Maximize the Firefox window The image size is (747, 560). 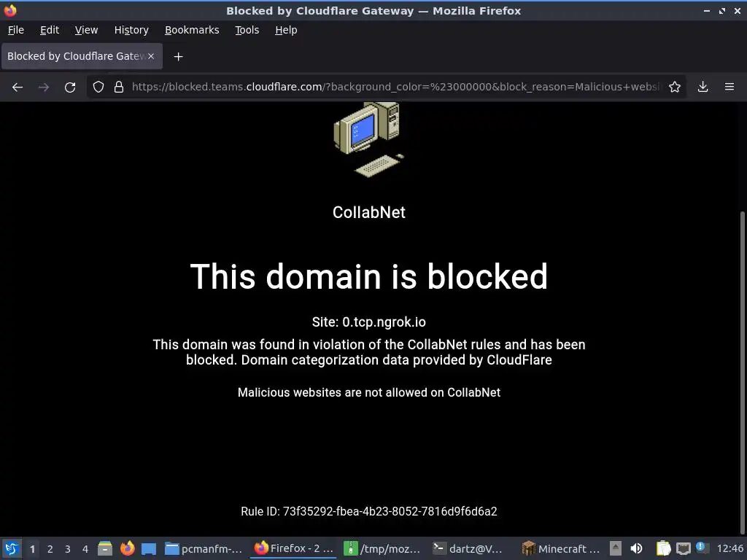tap(722, 10)
